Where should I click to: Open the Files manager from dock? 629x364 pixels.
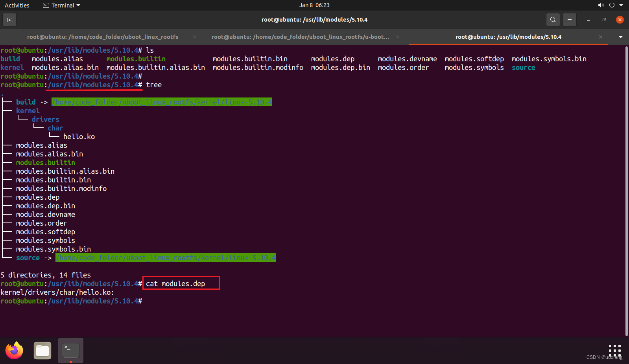pos(42,351)
